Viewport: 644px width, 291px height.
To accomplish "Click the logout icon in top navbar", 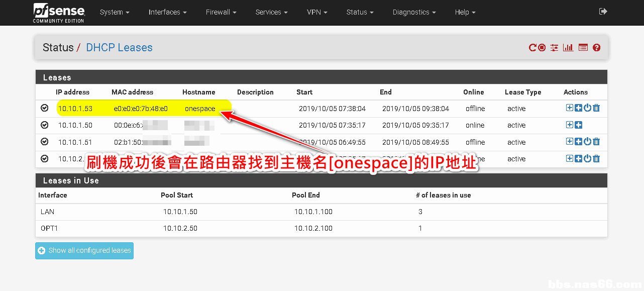I will (x=603, y=12).
